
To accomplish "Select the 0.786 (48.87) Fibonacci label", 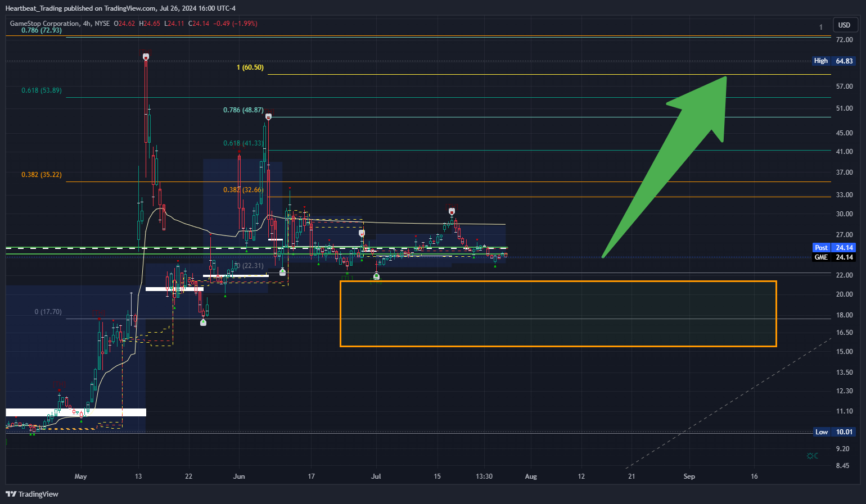I will tap(243, 110).
